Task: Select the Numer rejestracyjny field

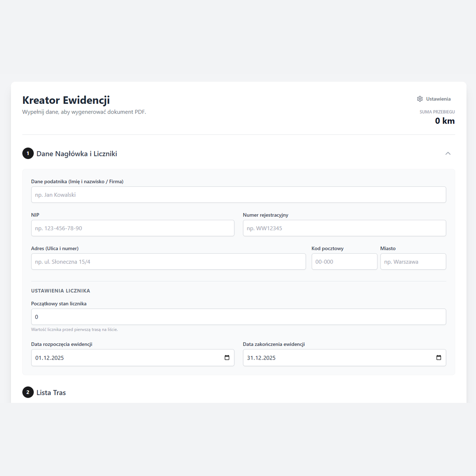Action: point(344,228)
